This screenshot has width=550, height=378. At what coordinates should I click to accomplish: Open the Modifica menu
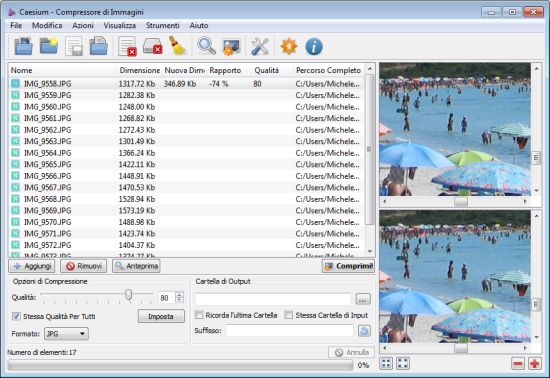click(47, 25)
